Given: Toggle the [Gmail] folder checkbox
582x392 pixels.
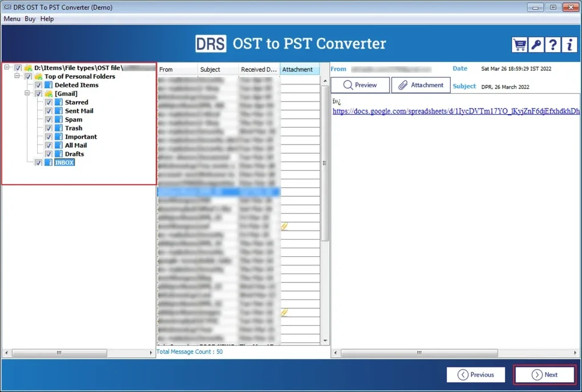Looking at the screenshot, I should [38, 94].
